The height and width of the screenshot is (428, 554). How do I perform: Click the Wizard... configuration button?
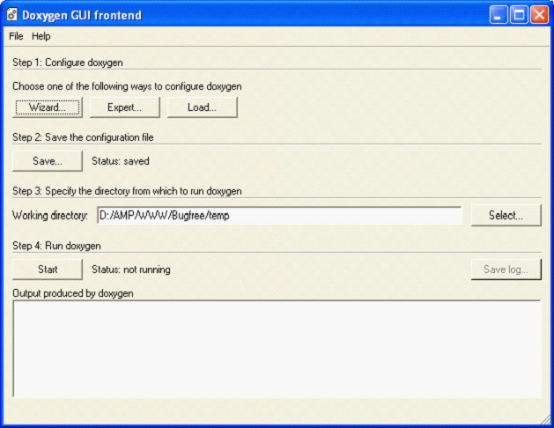pos(47,107)
